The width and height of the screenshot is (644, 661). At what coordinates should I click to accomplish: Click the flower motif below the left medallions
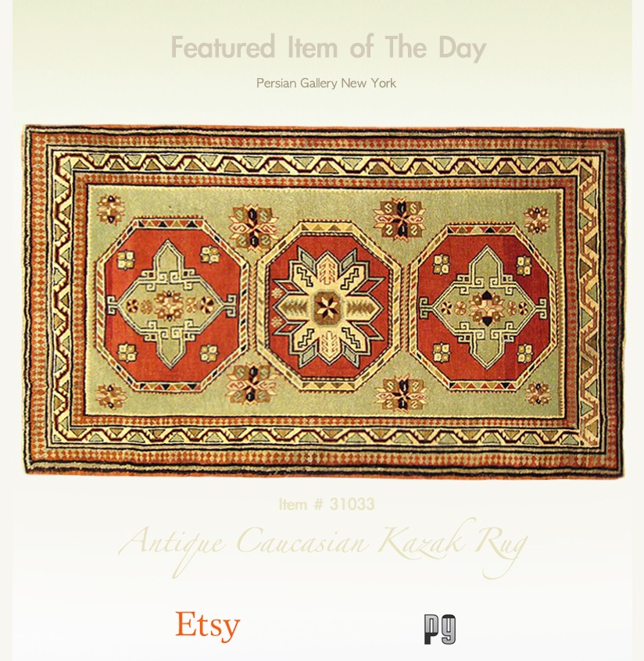(x=251, y=384)
